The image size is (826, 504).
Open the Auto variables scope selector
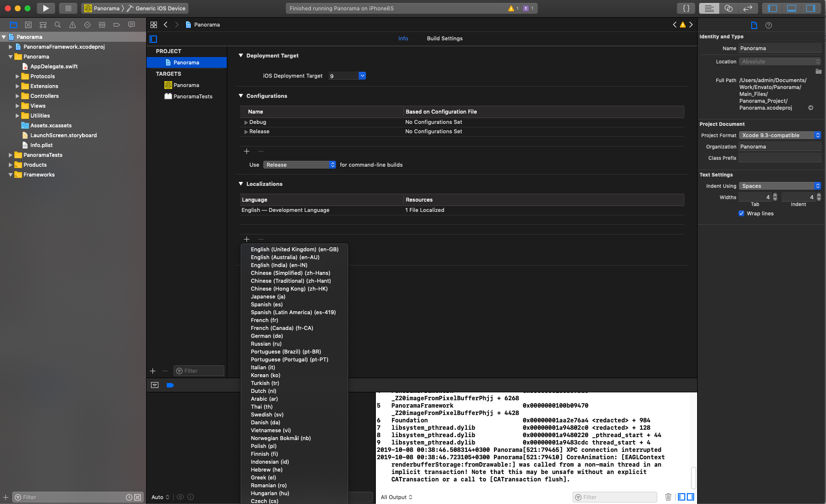(160, 497)
